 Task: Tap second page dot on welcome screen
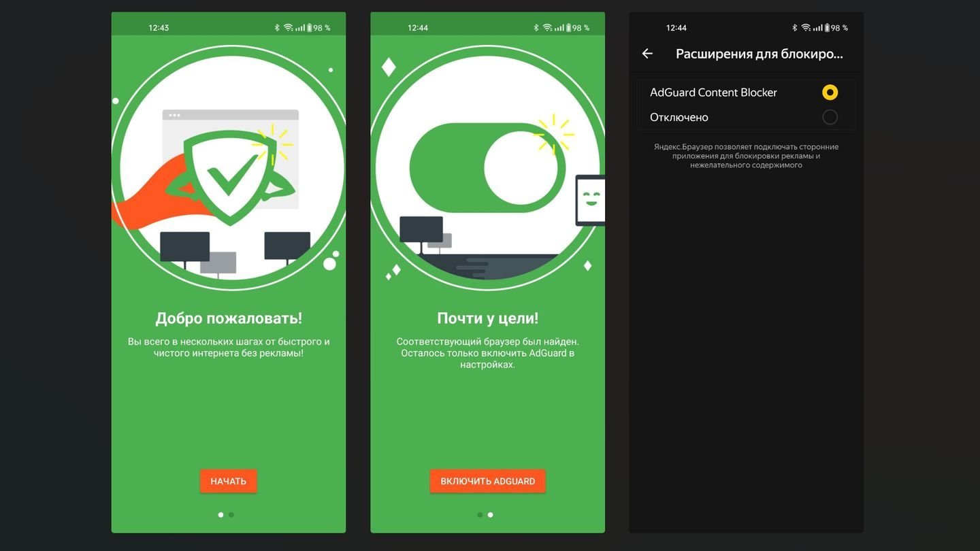(231, 515)
